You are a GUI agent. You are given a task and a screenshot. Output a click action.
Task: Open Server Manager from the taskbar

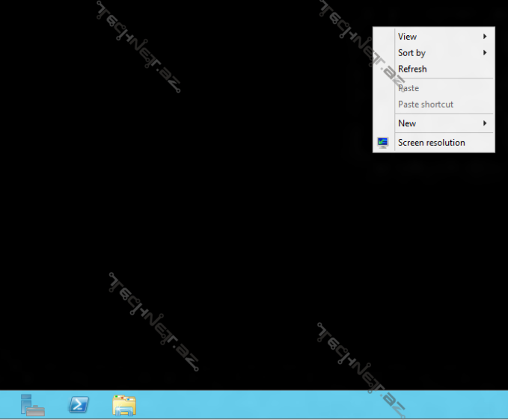32,405
